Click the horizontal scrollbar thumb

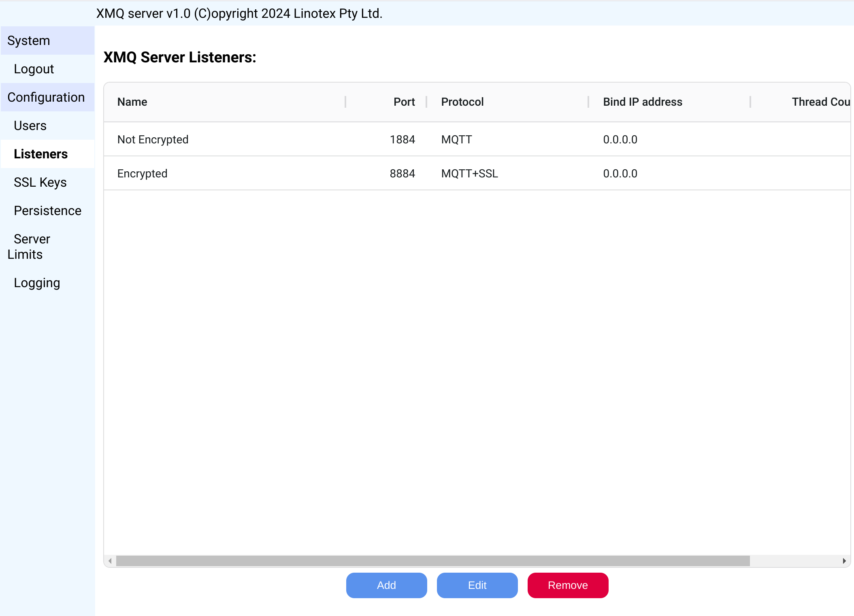pyautogui.click(x=433, y=561)
